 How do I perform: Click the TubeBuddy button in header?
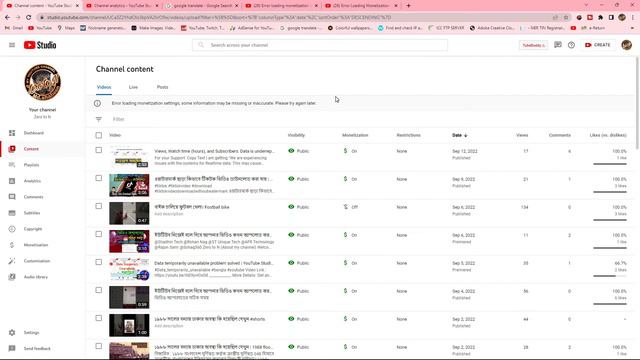(x=533, y=45)
